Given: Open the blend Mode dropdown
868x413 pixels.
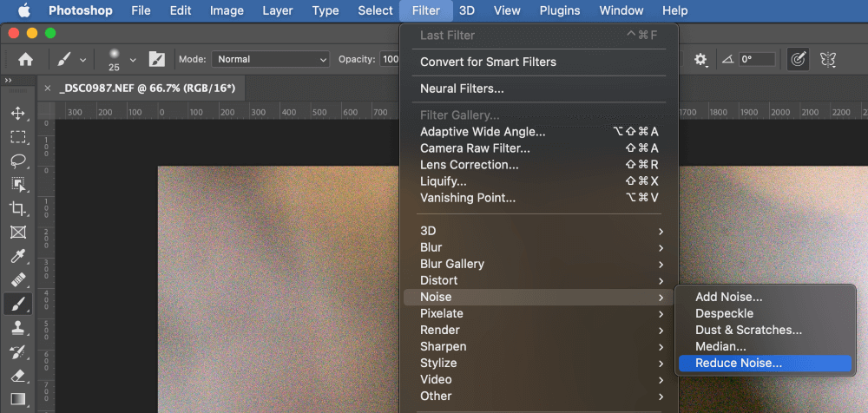Looking at the screenshot, I should tap(269, 60).
